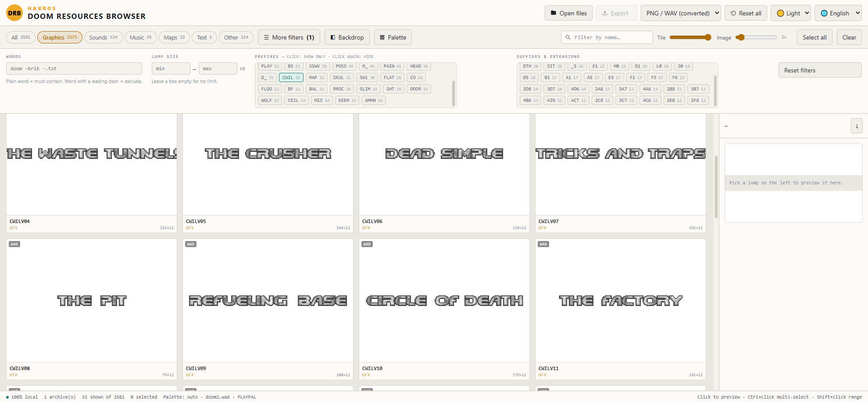This screenshot has height=403, width=868.
Task: Toggle the AIN suffix chip
Action: [554, 101]
